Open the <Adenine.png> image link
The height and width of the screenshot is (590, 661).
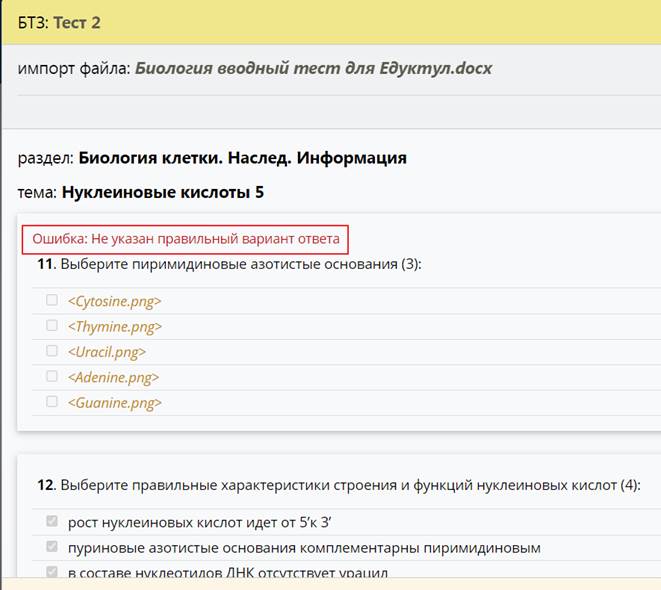(x=113, y=378)
